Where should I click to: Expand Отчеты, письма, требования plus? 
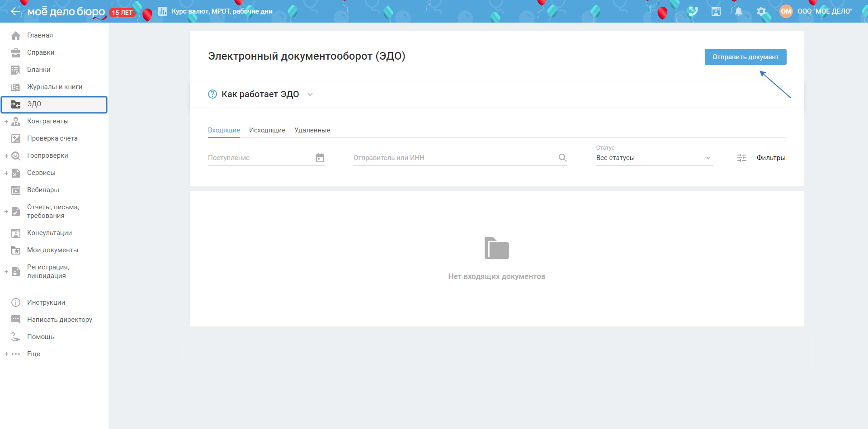pos(6,212)
